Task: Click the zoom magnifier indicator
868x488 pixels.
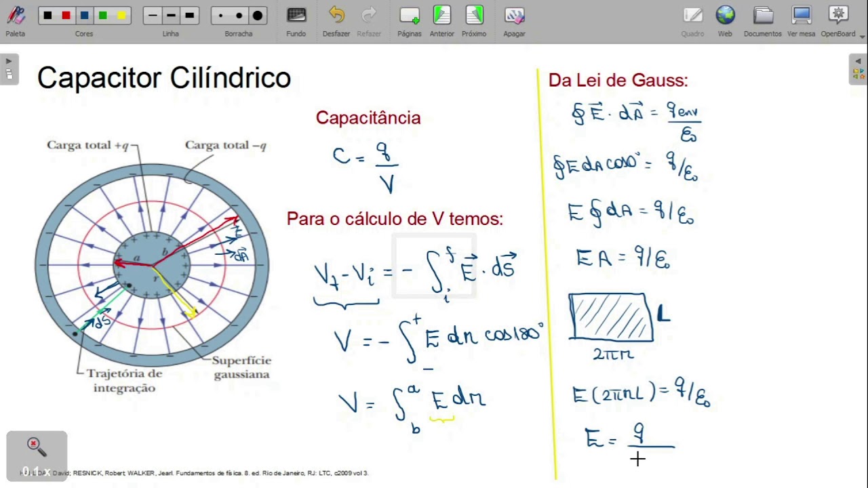Action: [x=37, y=455]
